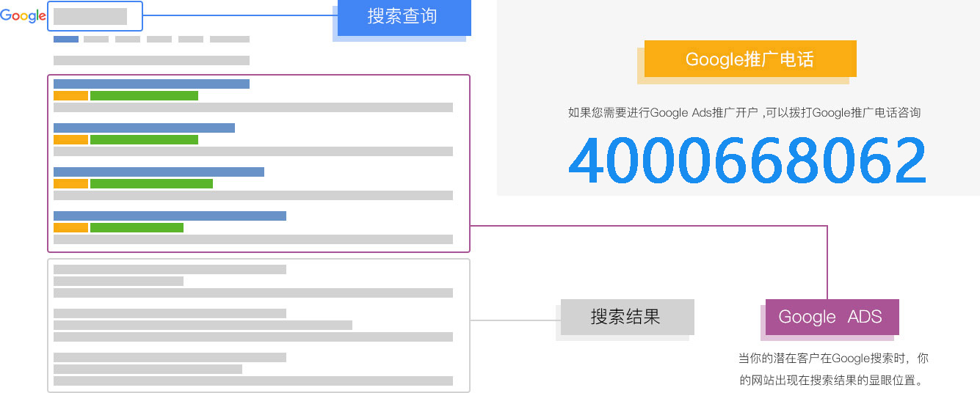Click the gray 搜索结果 label
Screen dimensions: 980x393
tap(626, 317)
